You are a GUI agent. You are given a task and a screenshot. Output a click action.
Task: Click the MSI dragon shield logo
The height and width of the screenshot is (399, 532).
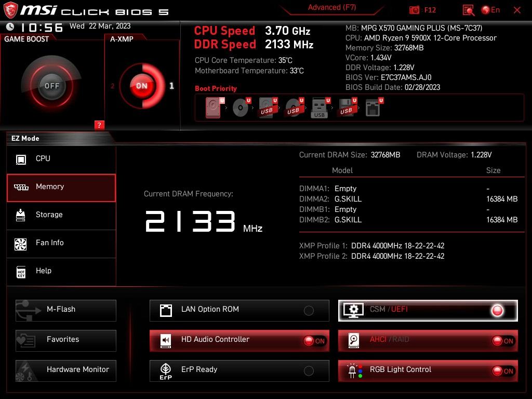tap(10, 10)
